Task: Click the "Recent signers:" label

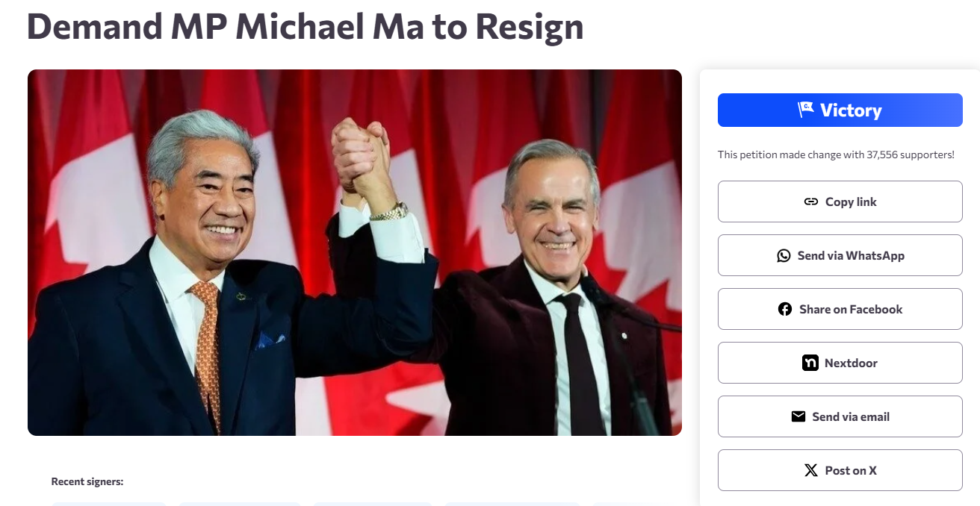Action: pos(87,482)
